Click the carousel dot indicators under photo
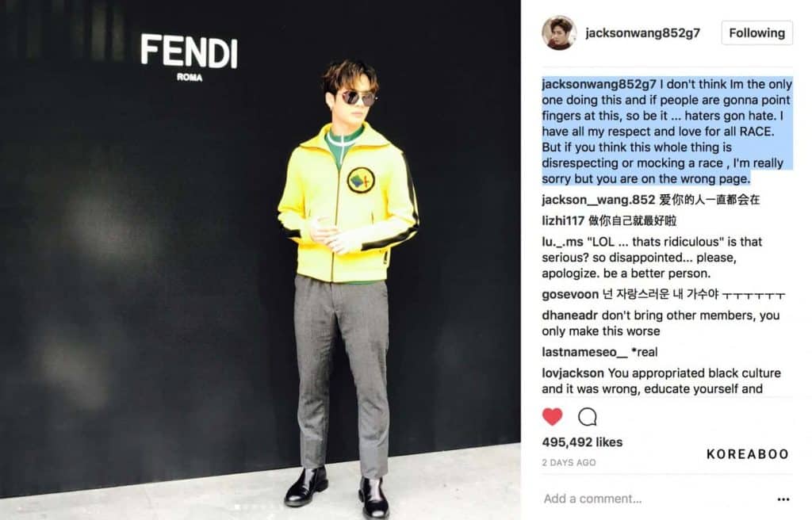Screen dimensions: 812x520 [255, 507]
